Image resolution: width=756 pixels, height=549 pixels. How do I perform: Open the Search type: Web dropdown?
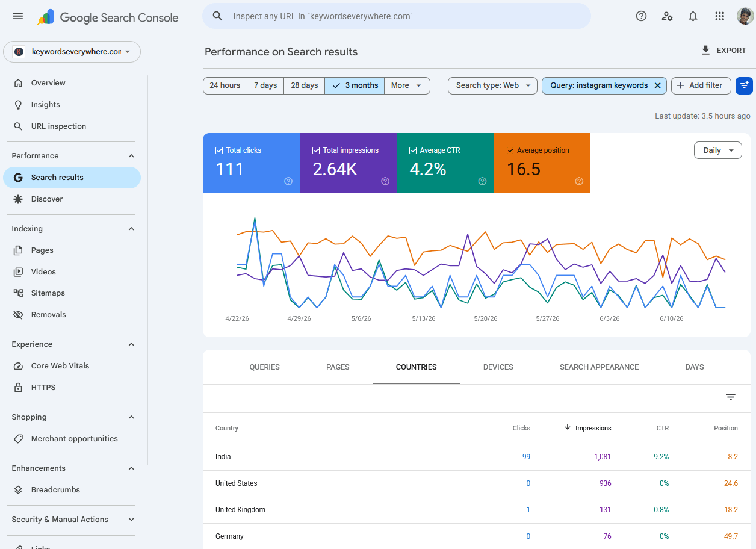tap(492, 85)
